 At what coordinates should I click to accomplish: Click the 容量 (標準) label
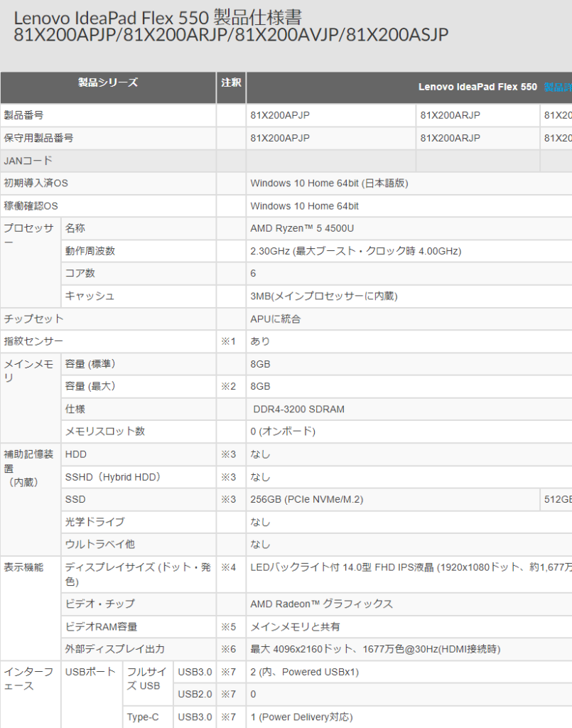(90, 364)
